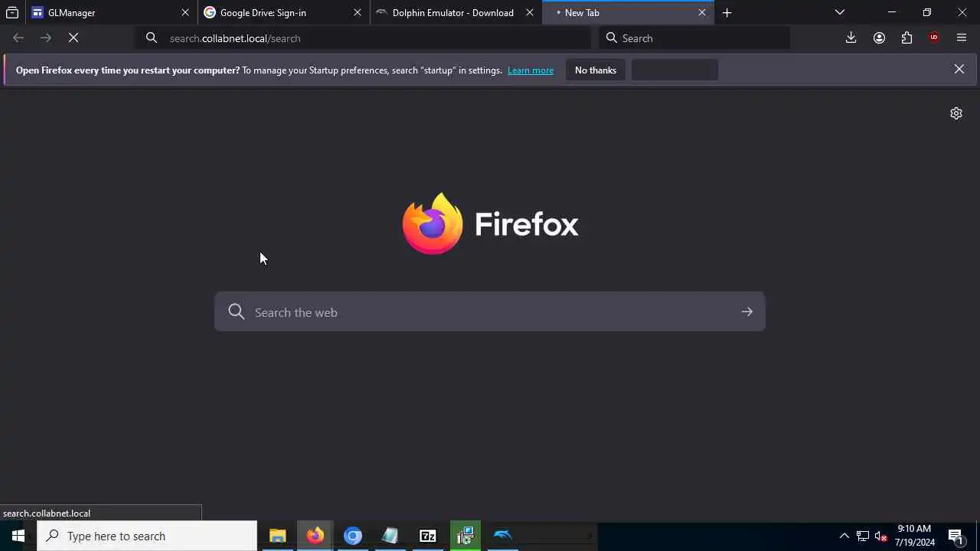Image resolution: width=980 pixels, height=551 pixels.
Task: Click the Type here to search box
Action: click(x=147, y=536)
